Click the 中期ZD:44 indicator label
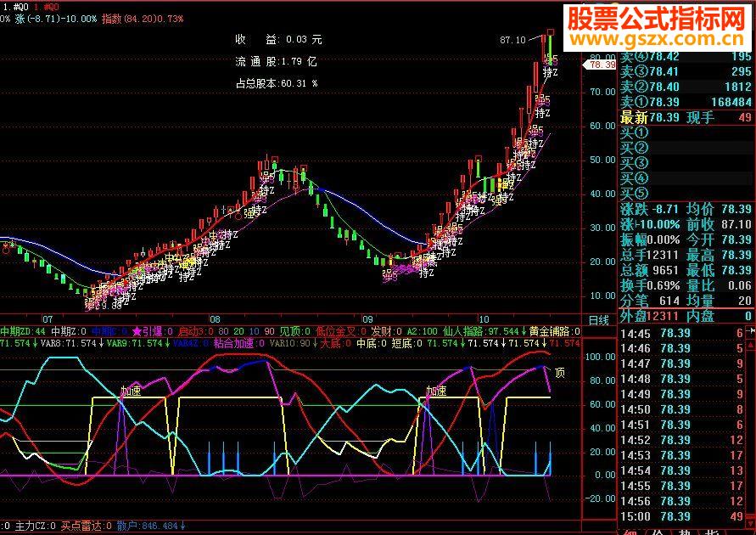 tap(23, 331)
